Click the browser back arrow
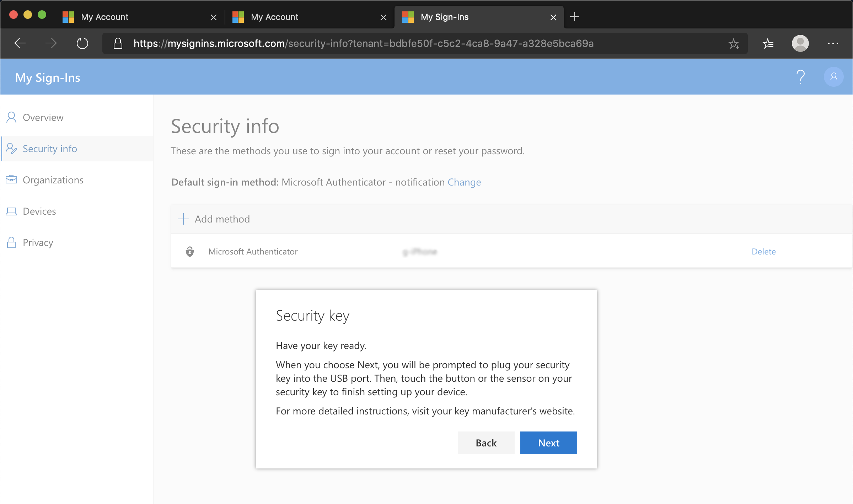 click(x=20, y=43)
